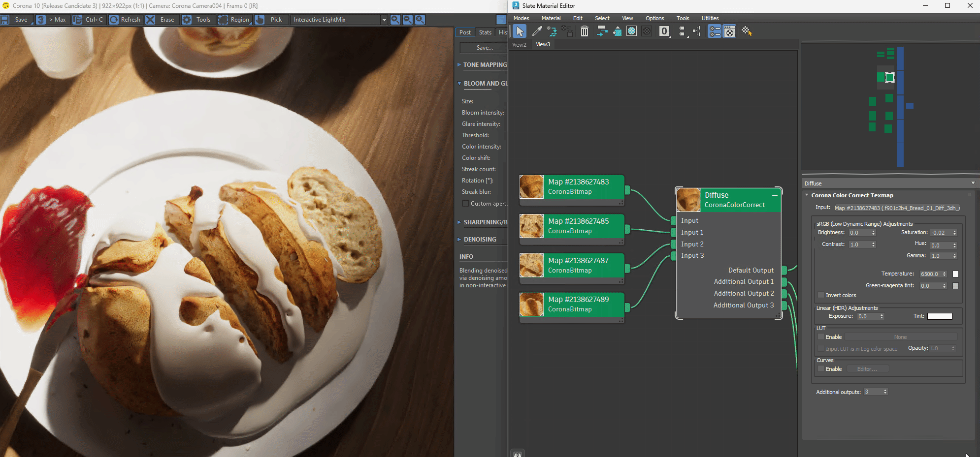This screenshot has width=980, height=457.
Task: Collapse the Corona Color Correct Texmap rollout
Action: coord(807,195)
